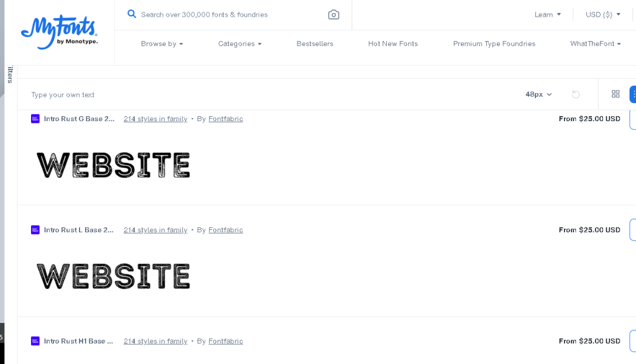Click the search magnifier icon
The image size is (636, 364).
pyautogui.click(x=132, y=14)
